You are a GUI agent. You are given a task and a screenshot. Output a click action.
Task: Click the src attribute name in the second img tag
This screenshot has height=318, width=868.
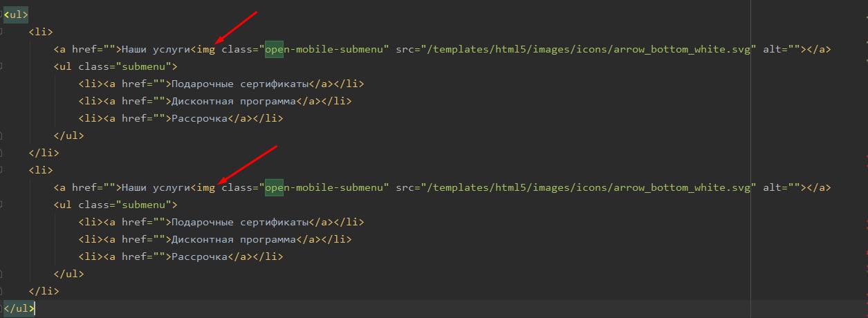pos(407,187)
